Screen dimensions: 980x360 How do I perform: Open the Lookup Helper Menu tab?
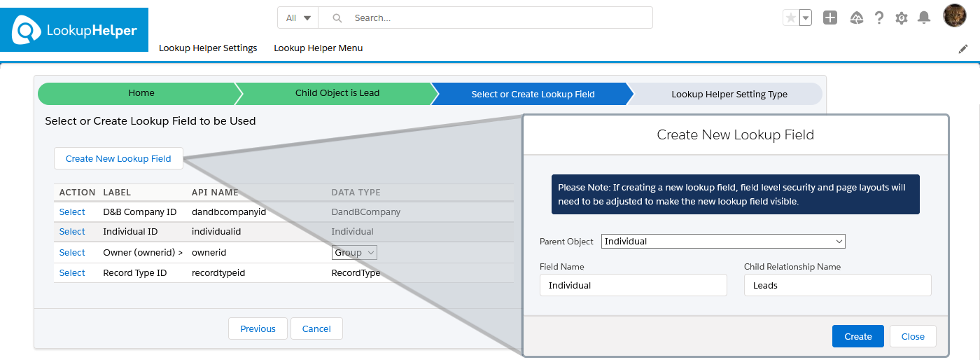pyautogui.click(x=318, y=48)
